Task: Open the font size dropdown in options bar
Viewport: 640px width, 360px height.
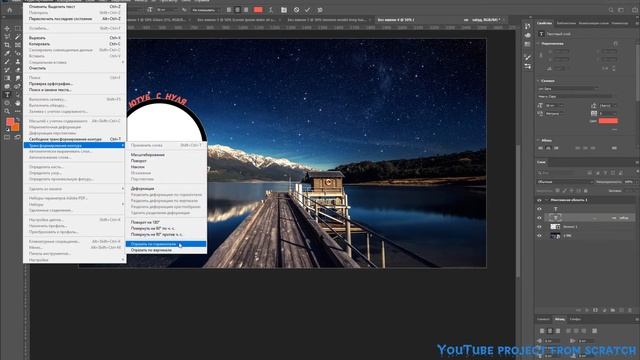Action: pos(167,10)
